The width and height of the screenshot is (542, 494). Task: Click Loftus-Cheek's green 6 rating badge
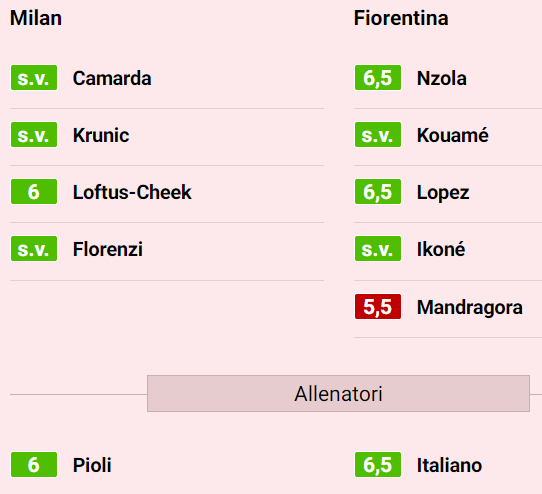(x=34, y=192)
